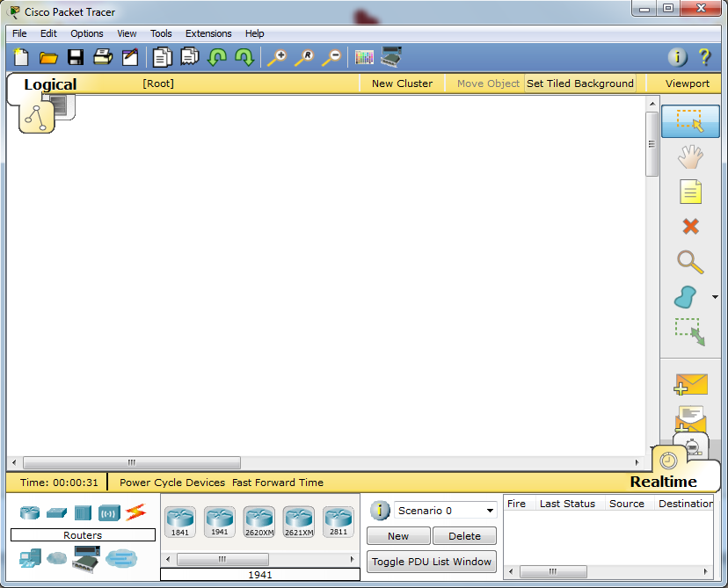Open help contents with the question mark icon
The height and width of the screenshot is (588, 728).
point(704,57)
